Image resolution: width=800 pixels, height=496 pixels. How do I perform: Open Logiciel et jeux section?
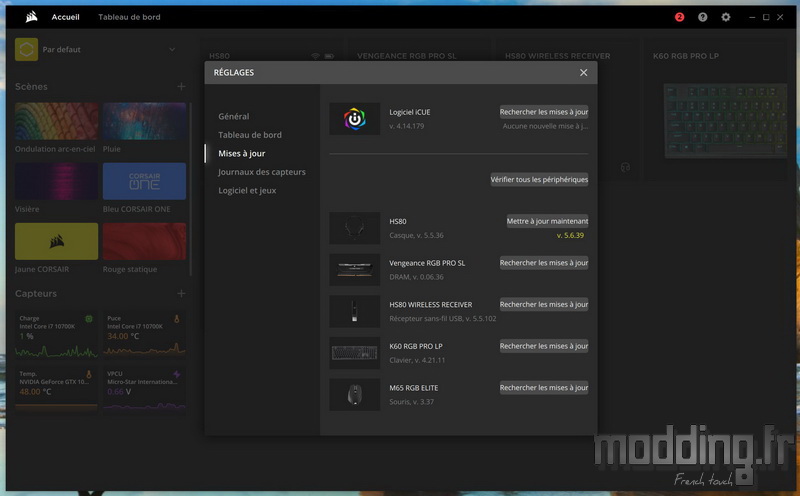tap(247, 190)
